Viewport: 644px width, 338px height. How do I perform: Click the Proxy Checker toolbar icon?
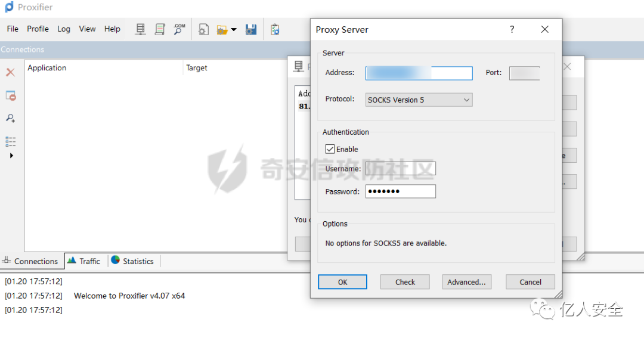coord(275,30)
